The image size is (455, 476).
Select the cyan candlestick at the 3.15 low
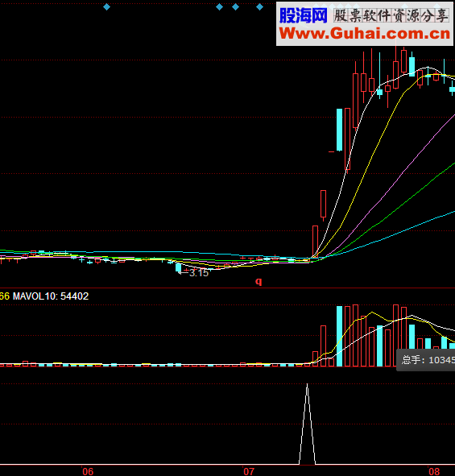[x=179, y=267]
